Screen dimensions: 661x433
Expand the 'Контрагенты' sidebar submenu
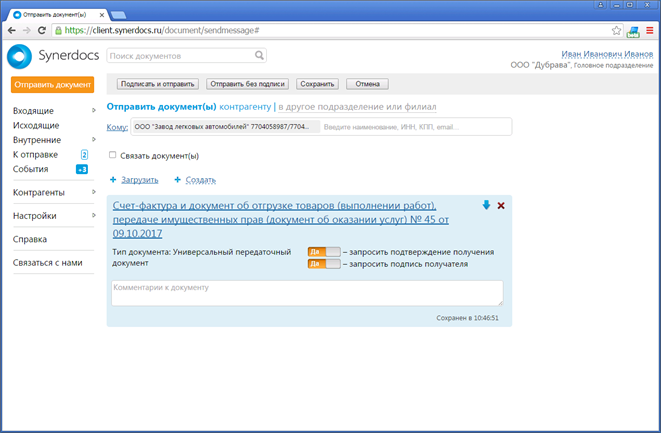pyautogui.click(x=93, y=192)
